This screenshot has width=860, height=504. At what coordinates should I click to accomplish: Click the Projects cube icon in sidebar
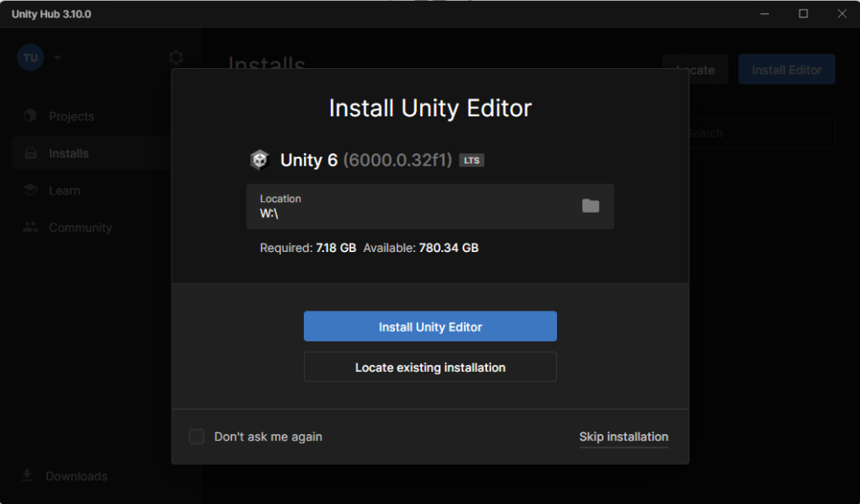point(31,116)
